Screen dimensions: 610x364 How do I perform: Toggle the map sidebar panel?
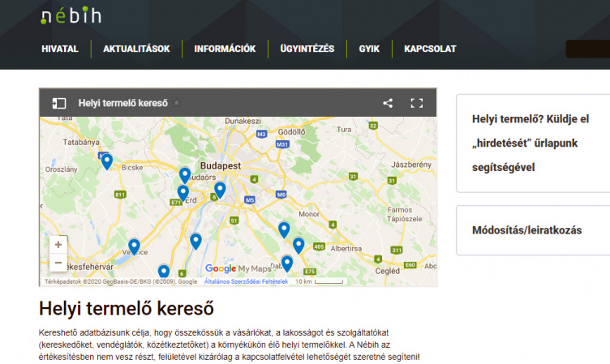59,103
